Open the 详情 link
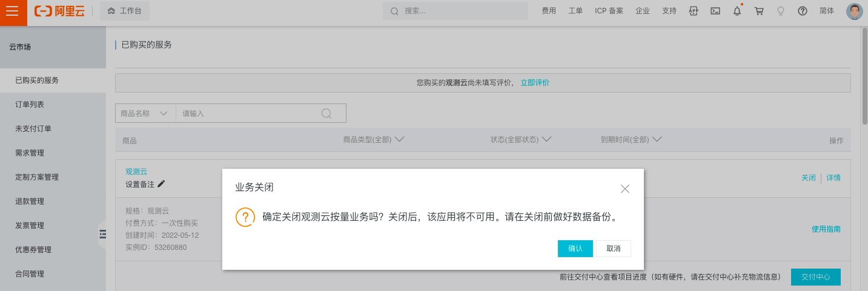 click(x=833, y=178)
